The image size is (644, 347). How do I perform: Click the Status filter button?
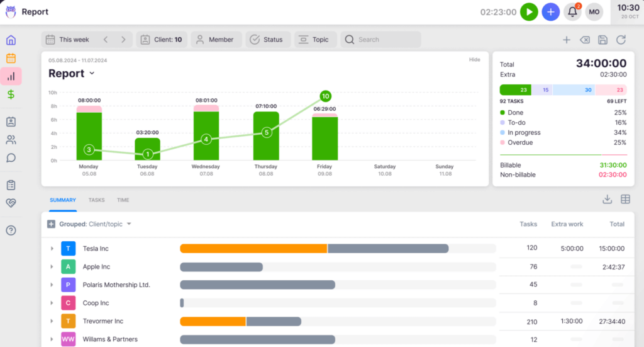[x=268, y=40]
